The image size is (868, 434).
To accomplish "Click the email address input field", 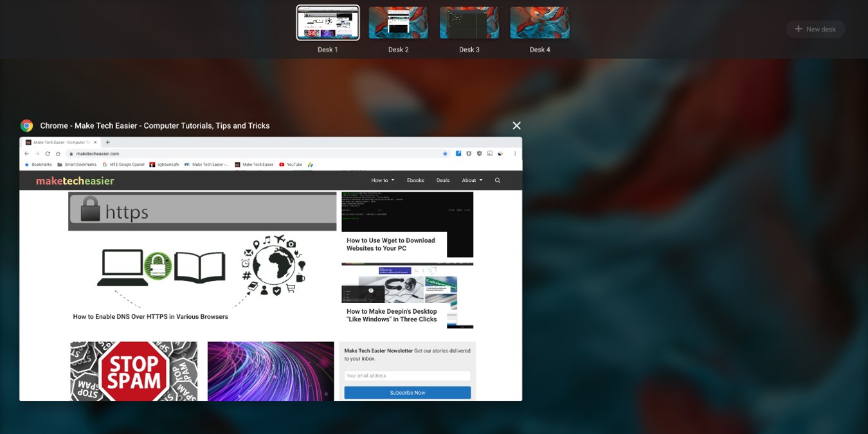I will [407, 375].
